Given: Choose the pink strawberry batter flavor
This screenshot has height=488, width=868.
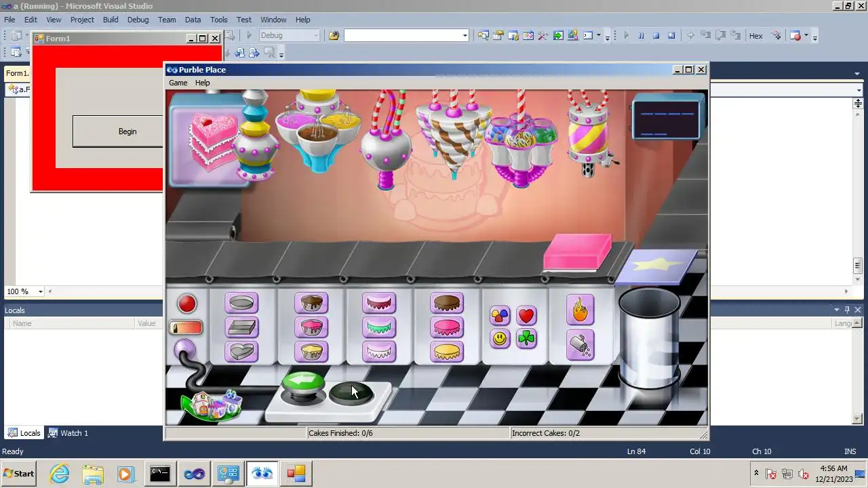Looking at the screenshot, I should tap(311, 327).
